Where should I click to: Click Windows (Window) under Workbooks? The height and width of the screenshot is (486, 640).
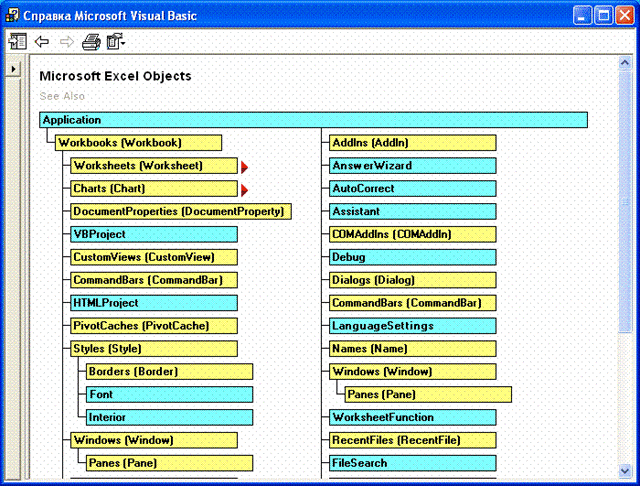click(x=154, y=440)
